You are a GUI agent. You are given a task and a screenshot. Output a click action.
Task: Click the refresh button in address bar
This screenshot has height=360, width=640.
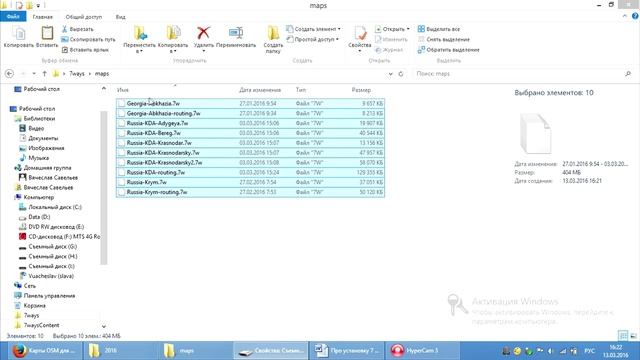[401, 74]
